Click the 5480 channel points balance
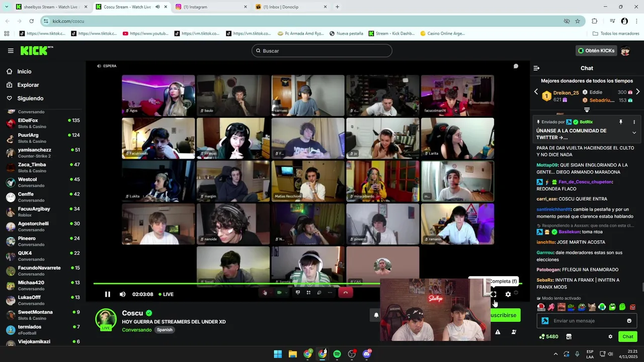 point(548,336)
